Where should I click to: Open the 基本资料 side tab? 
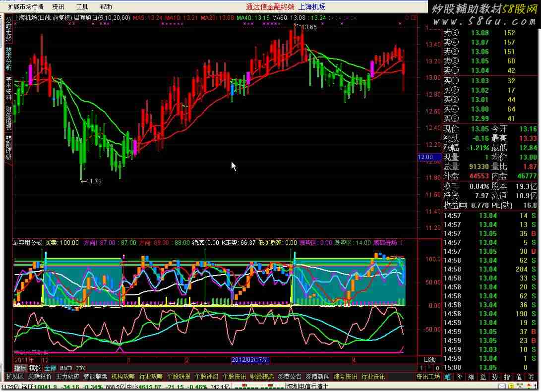pyautogui.click(x=8, y=88)
